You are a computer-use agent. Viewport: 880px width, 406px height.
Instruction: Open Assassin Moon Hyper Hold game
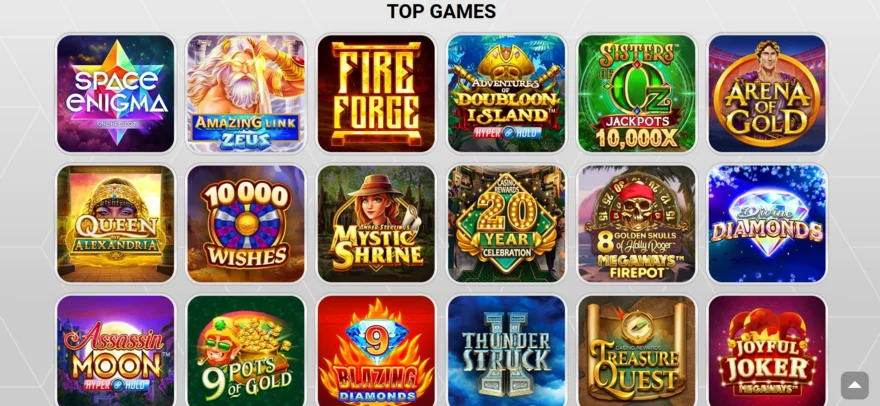click(x=116, y=350)
